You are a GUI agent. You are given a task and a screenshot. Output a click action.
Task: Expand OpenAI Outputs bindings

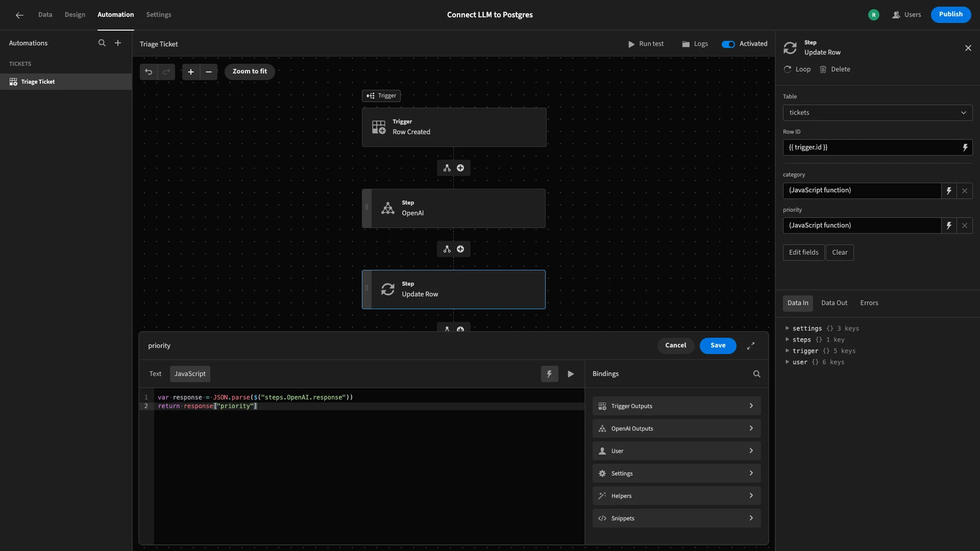click(676, 429)
